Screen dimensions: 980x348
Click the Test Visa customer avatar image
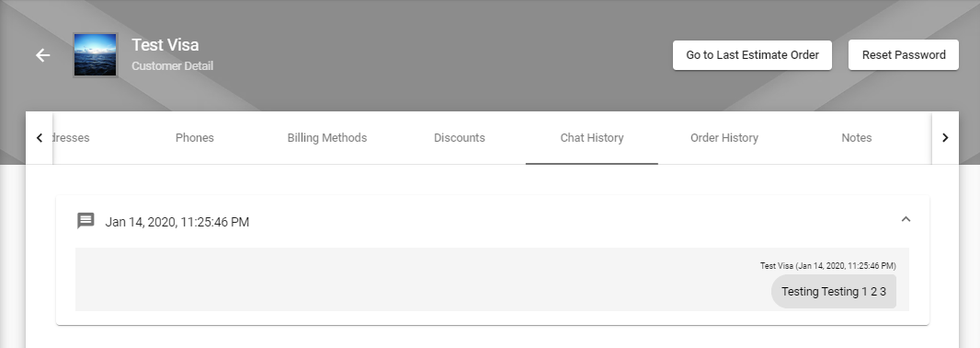coord(95,55)
